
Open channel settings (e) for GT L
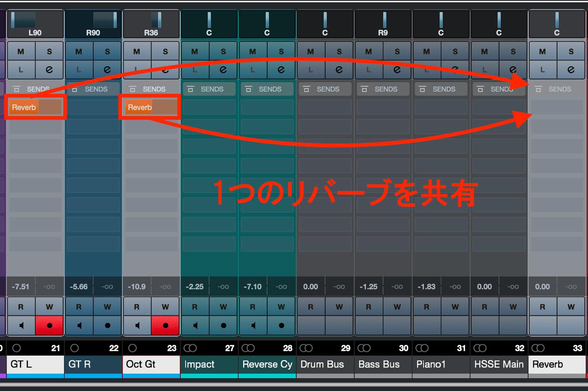(49, 70)
